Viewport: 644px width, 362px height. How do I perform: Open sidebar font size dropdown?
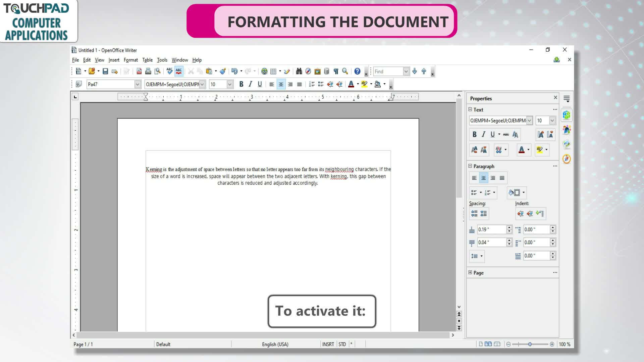[552, 121]
